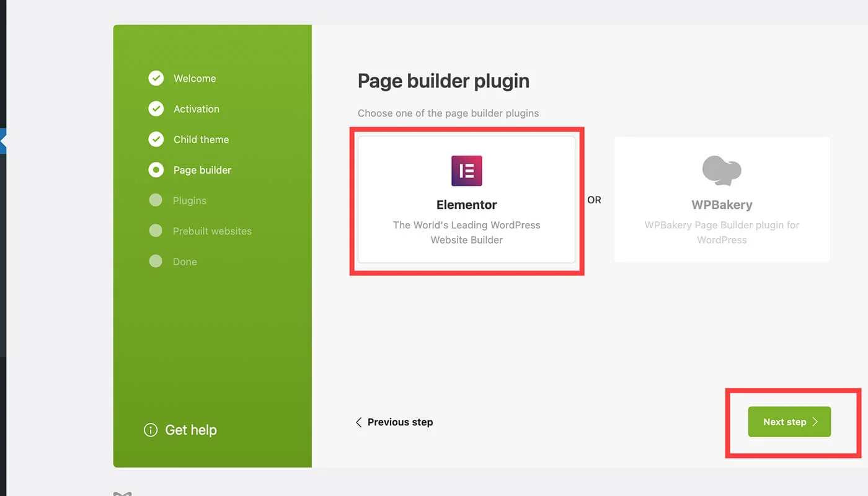
Task: Click the WPBakery chef hat logo
Action: coord(722,170)
